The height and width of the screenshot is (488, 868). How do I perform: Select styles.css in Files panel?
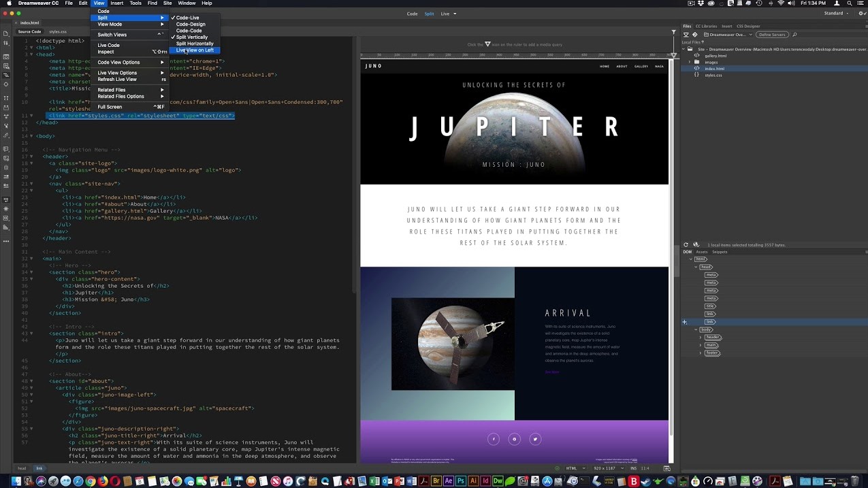click(713, 75)
